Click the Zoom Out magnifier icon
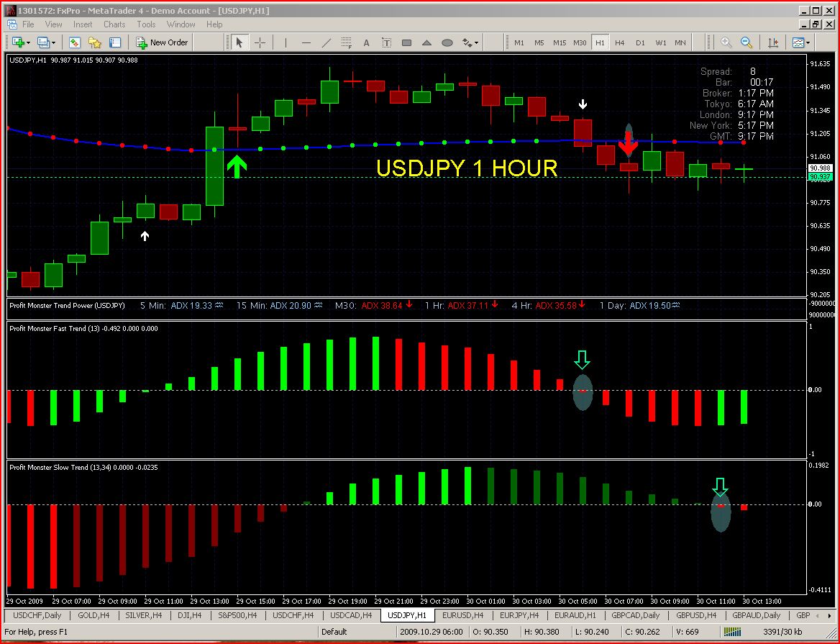Screen dimensions: 840x644 (747, 42)
